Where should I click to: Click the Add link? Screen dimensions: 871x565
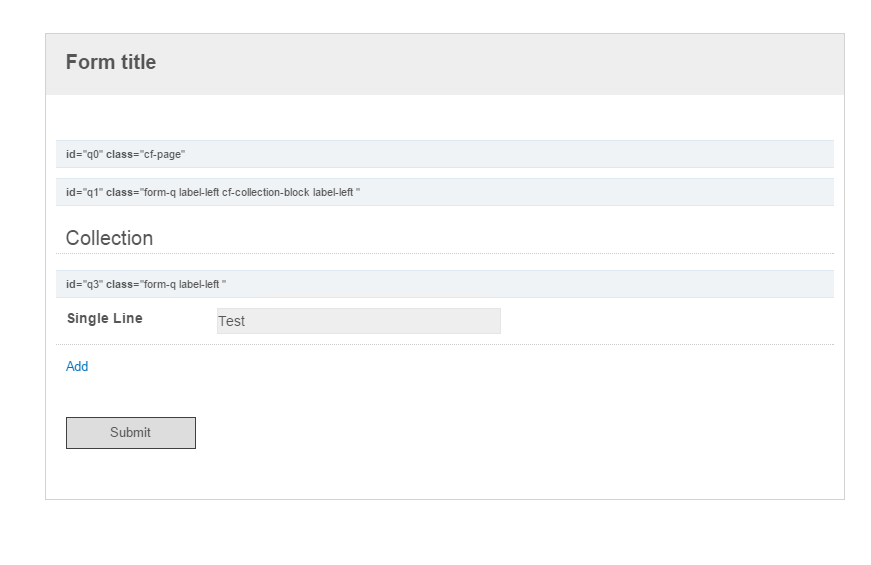(77, 367)
